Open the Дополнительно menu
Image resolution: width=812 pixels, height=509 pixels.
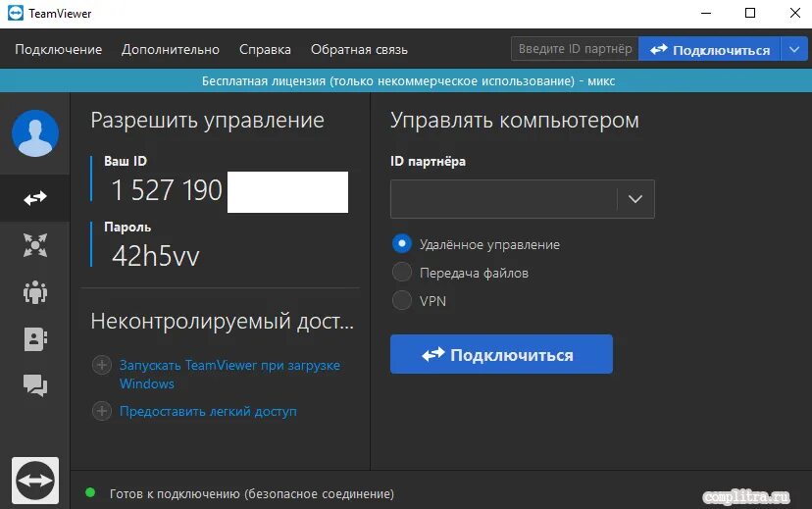(171, 50)
